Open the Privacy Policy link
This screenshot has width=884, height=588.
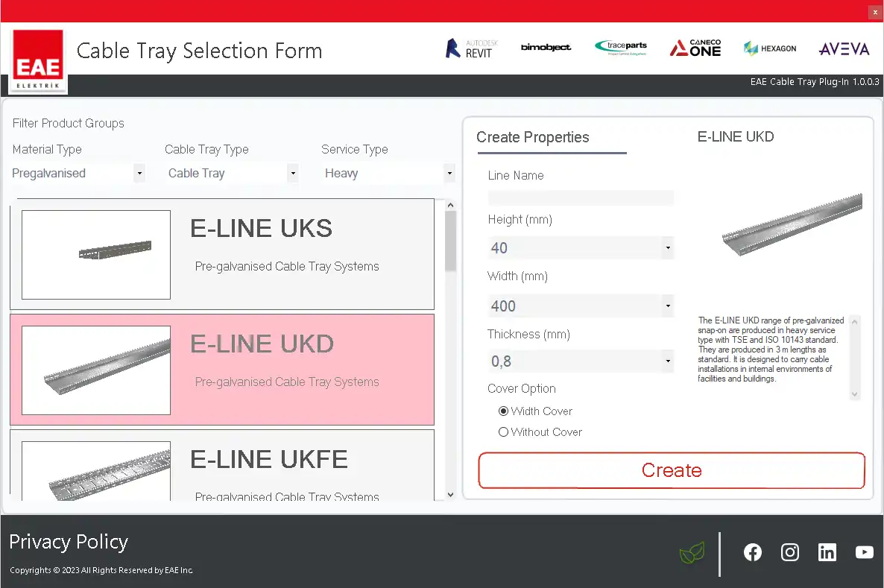69,542
